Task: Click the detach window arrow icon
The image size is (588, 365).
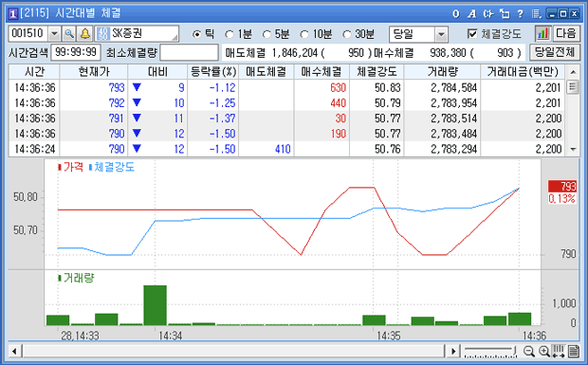Action: coord(505,14)
